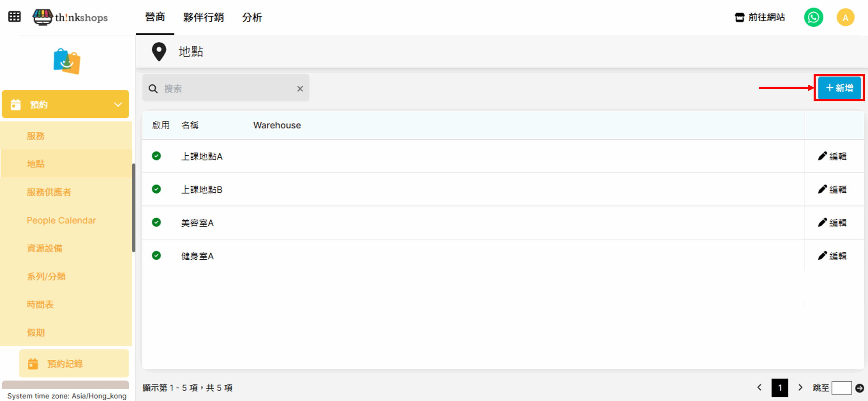The height and width of the screenshot is (401, 868).
Task: Click the blue 新增 button
Action: [839, 88]
